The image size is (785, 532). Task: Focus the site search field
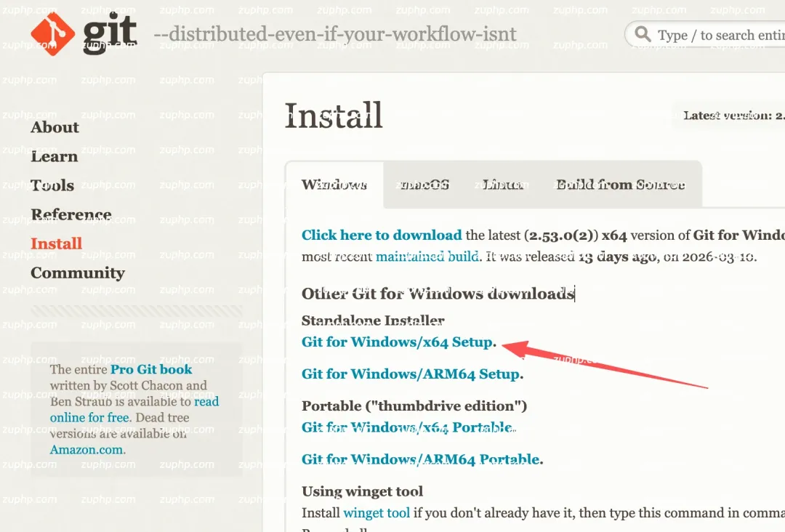705,35
